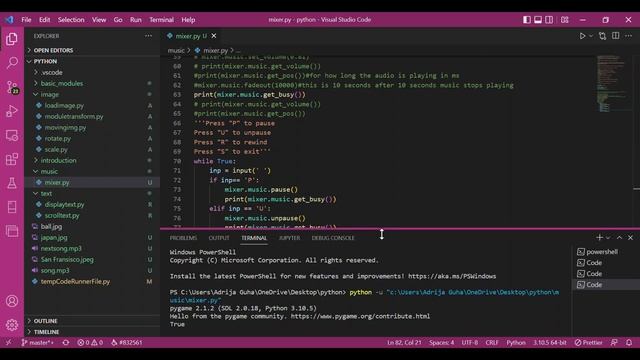Viewport: 640px width, 360px height.
Task: Expand the .vscode folder
Action: (92, 72)
